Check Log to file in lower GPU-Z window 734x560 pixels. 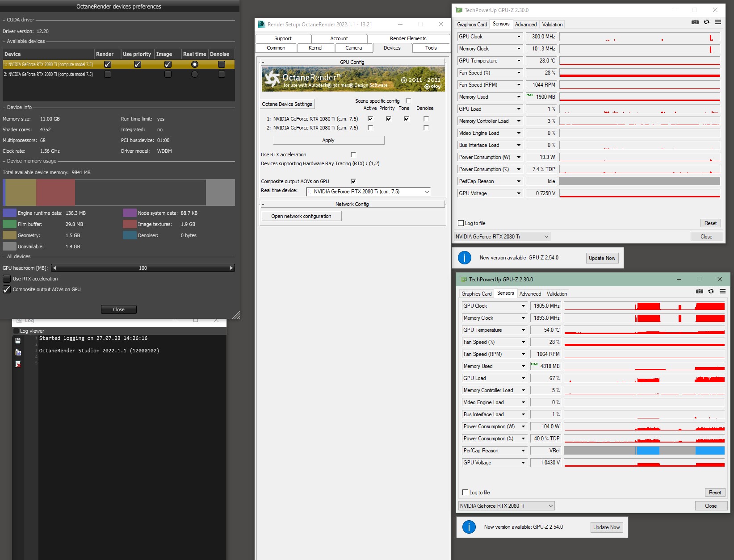[465, 493]
